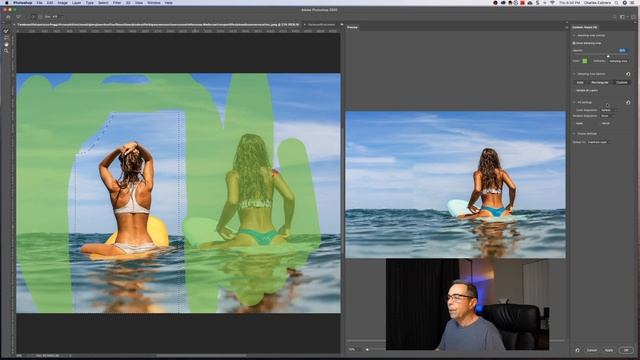This screenshot has height=360, width=640.
Task: Click the Opacity value field
Action: (x=622, y=50)
